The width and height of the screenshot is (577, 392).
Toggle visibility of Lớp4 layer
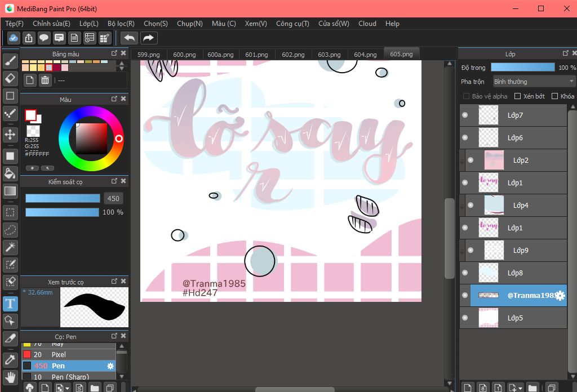point(471,205)
